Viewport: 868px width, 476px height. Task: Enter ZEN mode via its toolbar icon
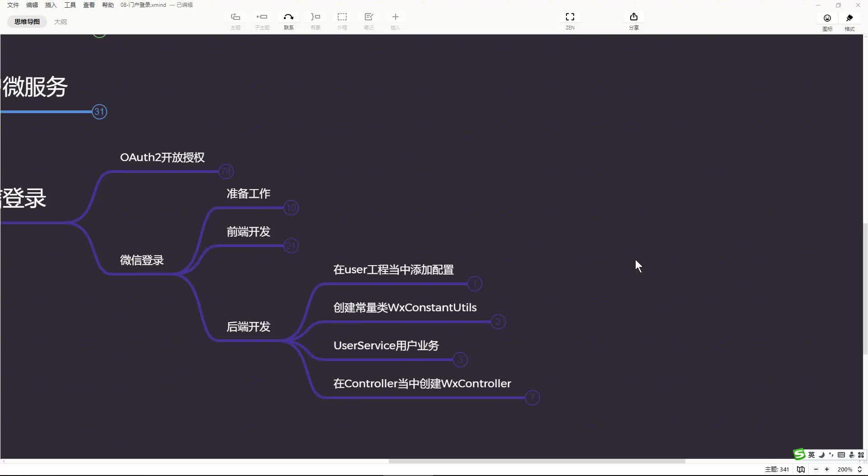click(x=570, y=17)
